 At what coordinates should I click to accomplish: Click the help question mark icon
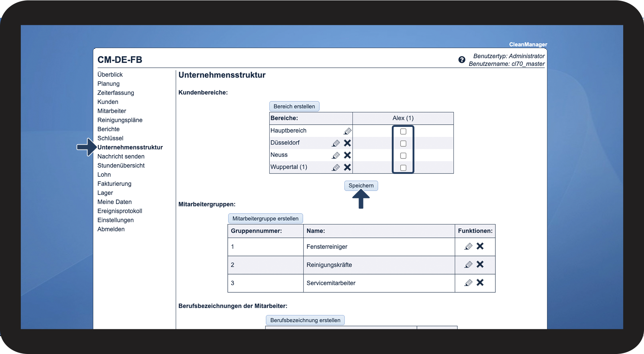click(461, 60)
